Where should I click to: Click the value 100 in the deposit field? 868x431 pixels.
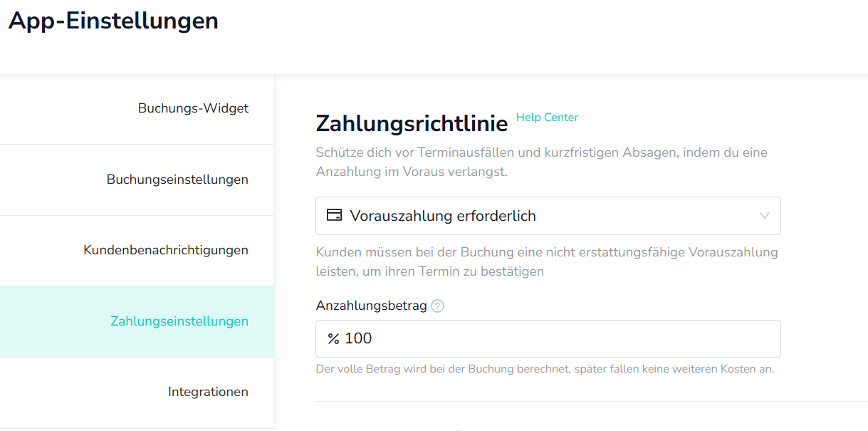click(x=358, y=338)
